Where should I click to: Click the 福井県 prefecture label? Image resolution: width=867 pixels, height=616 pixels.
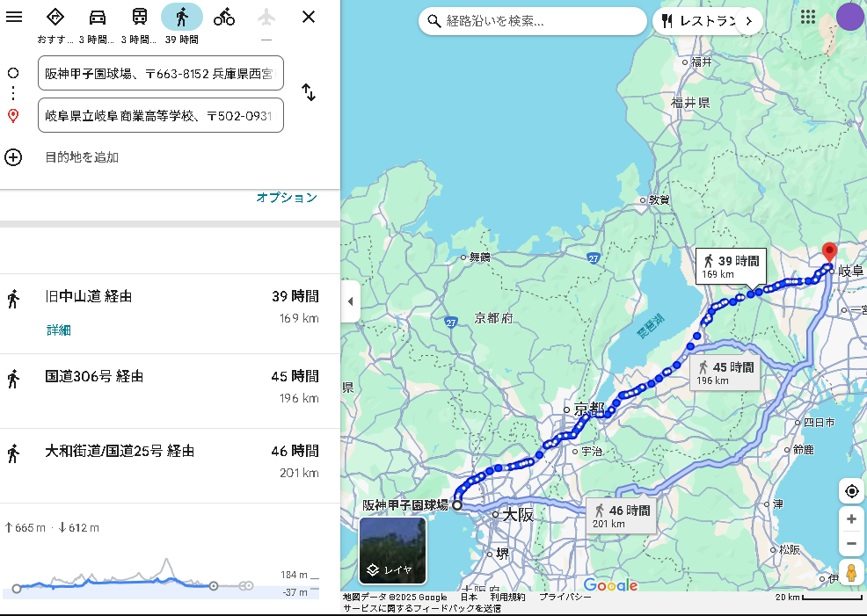pyautogui.click(x=690, y=102)
